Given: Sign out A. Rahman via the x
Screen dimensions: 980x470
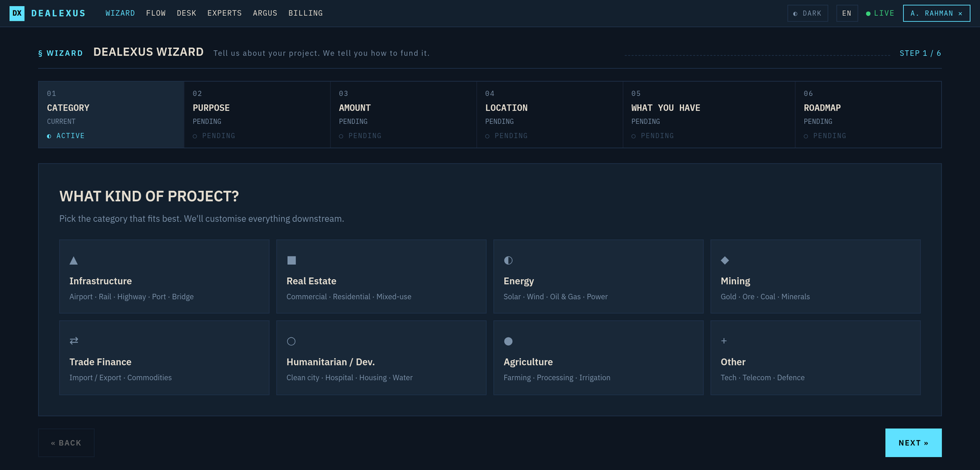Looking at the screenshot, I should coord(960,13).
